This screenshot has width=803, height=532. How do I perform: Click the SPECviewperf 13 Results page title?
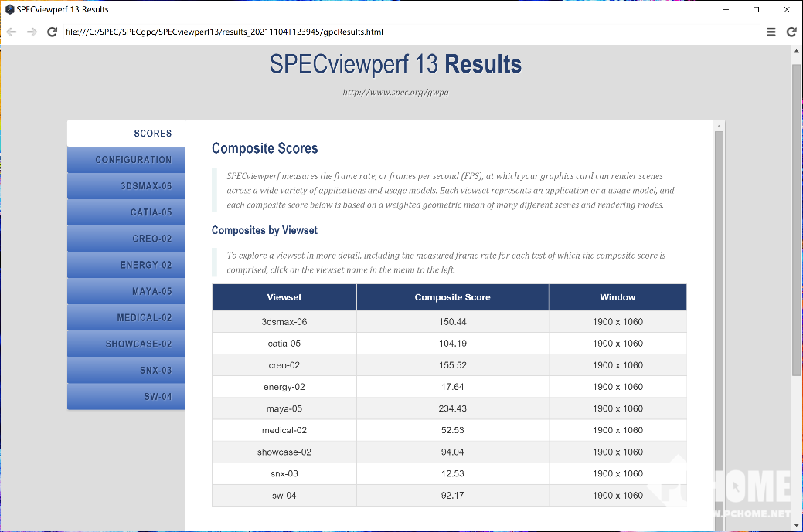point(396,64)
